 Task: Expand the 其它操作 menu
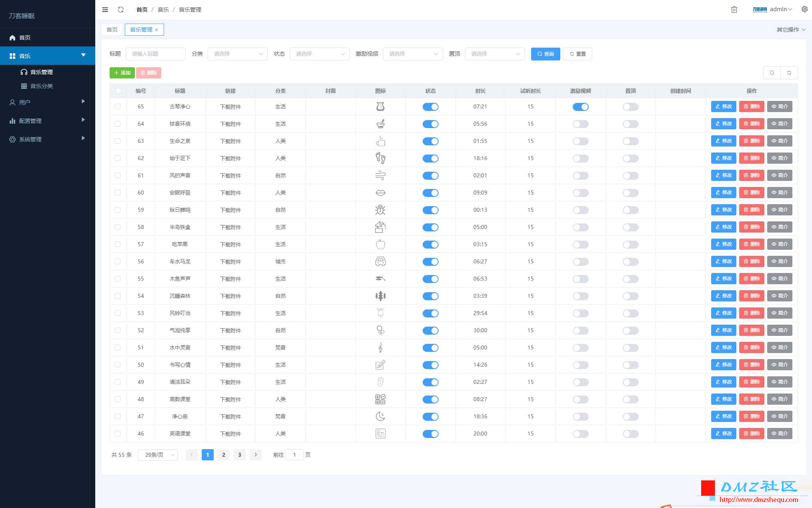coord(791,30)
